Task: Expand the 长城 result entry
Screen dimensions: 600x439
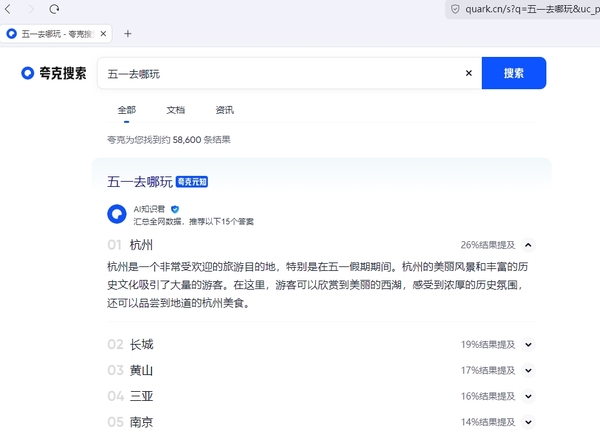Action: point(529,344)
